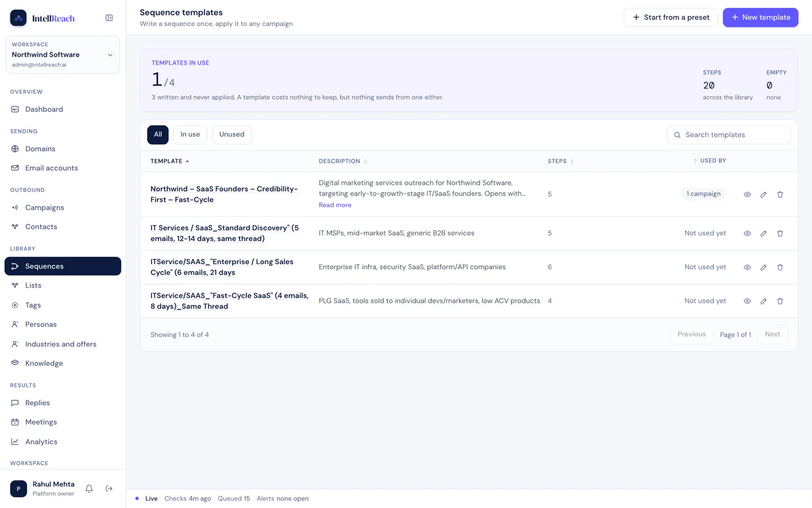Open notifications bell icon
Image resolution: width=812 pixels, height=508 pixels.
pos(89,489)
